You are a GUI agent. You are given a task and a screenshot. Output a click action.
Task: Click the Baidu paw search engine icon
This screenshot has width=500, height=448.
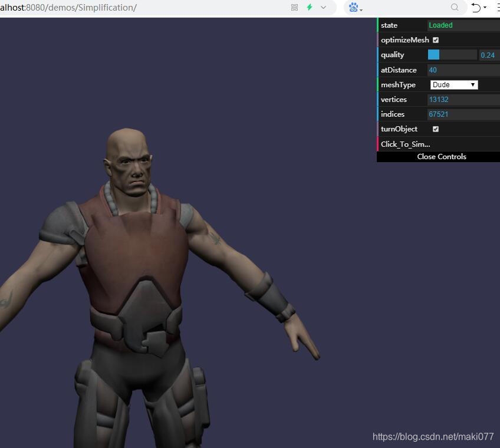click(353, 7)
